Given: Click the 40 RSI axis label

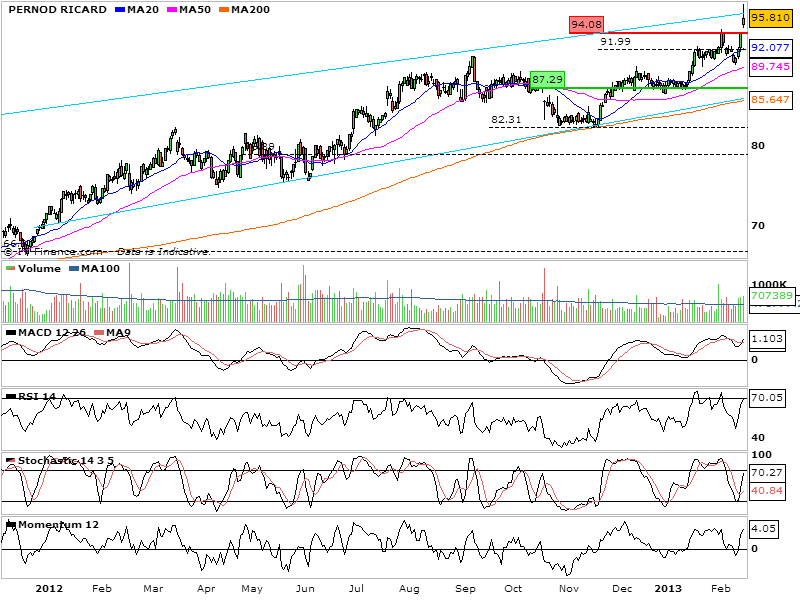Looking at the screenshot, I should pyautogui.click(x=758, y=438).
